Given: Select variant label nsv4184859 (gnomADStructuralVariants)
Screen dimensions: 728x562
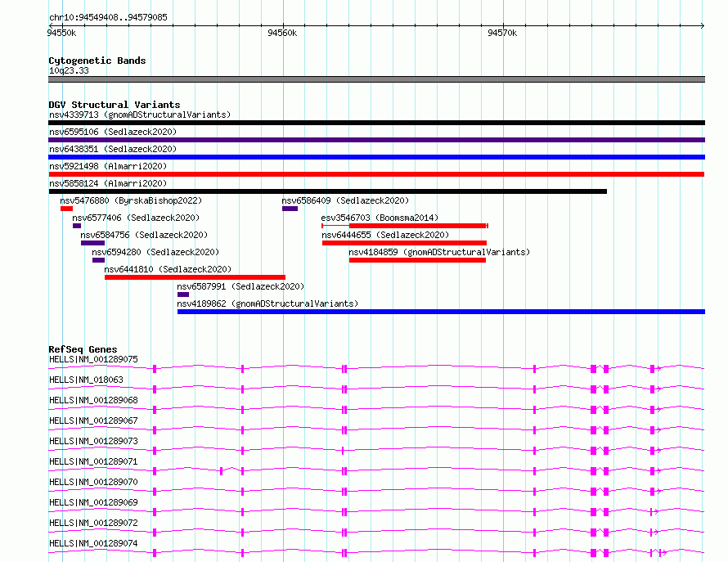Looking at the screenshot, I should pos(439,252).
